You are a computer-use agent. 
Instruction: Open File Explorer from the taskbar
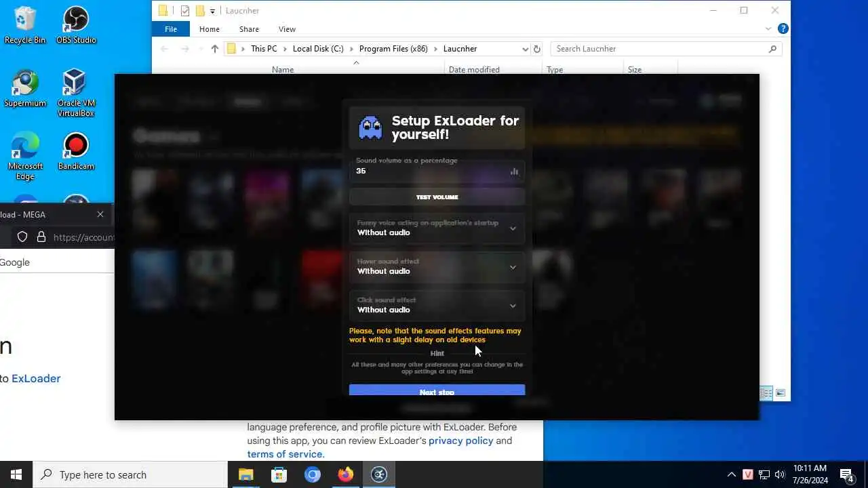click(x=245, y=474)
